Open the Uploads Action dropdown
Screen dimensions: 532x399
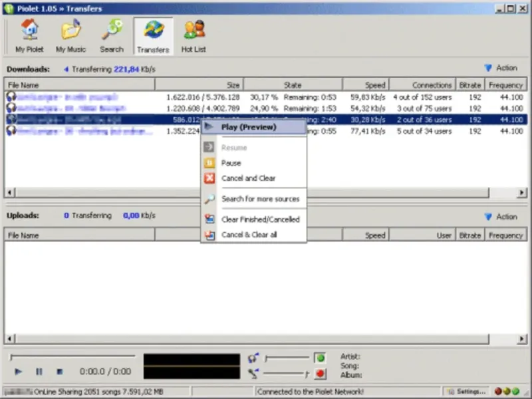click(x=501, y=217)
